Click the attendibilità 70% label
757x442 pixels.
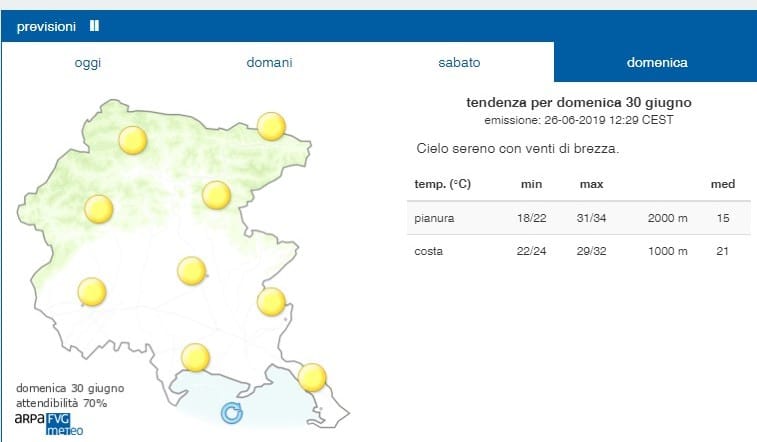pos(62,403)
